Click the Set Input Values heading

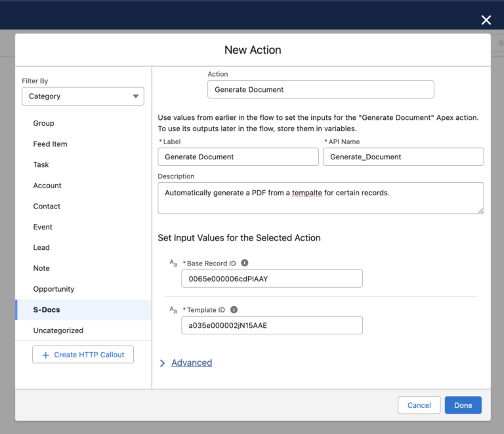[x=239, y=238]
